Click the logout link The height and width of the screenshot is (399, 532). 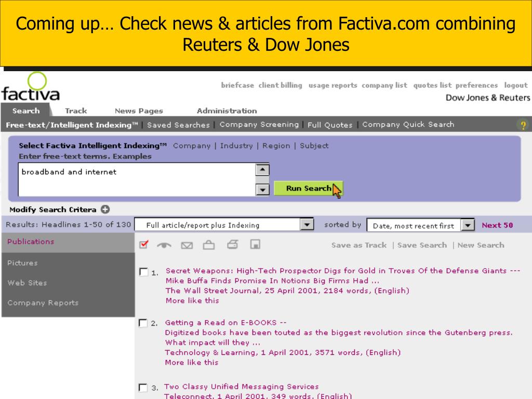[x=516, y=86]
